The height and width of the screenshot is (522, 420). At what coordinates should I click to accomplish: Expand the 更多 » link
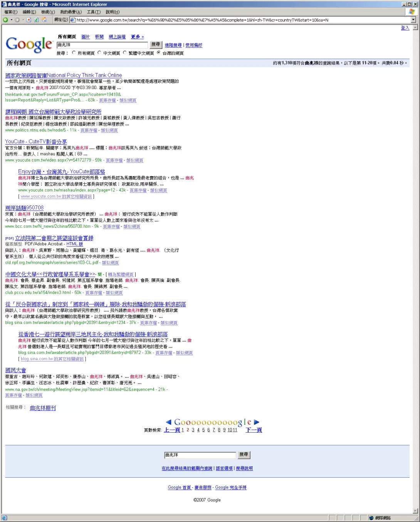[137, 37]
